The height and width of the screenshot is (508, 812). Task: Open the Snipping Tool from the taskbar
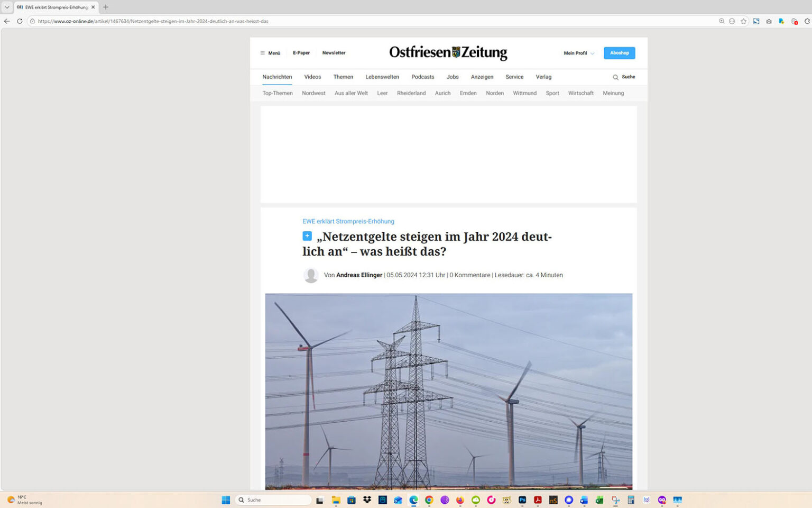(615, 500)
